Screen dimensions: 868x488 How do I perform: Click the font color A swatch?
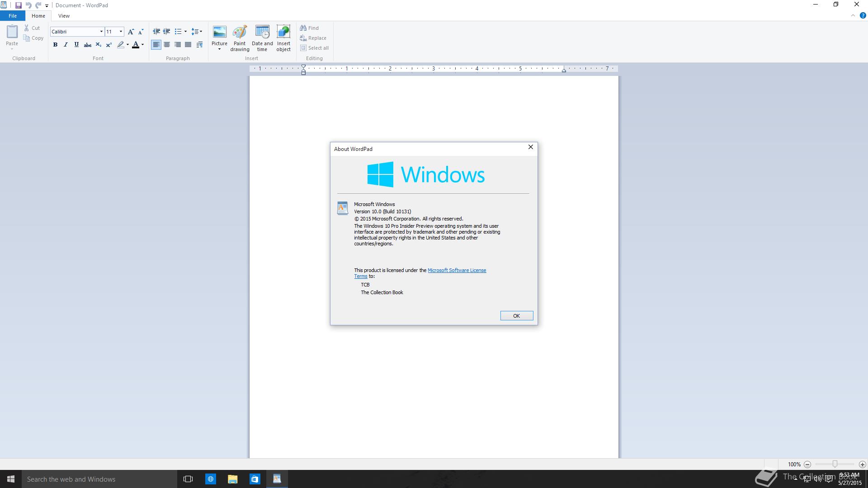click(135, 45)
